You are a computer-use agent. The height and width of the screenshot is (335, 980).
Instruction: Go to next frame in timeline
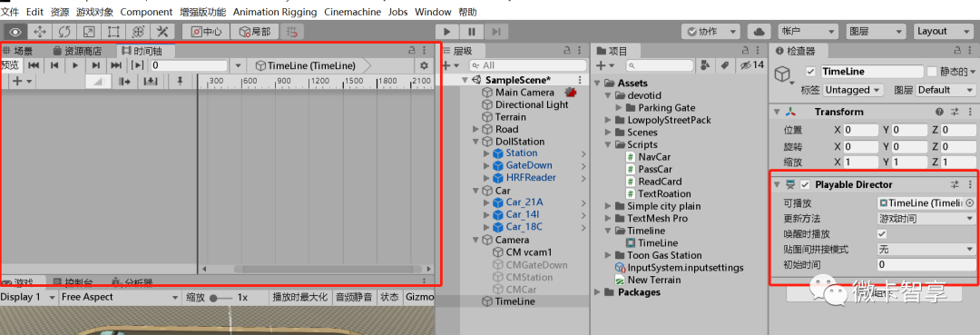(95, 65)
